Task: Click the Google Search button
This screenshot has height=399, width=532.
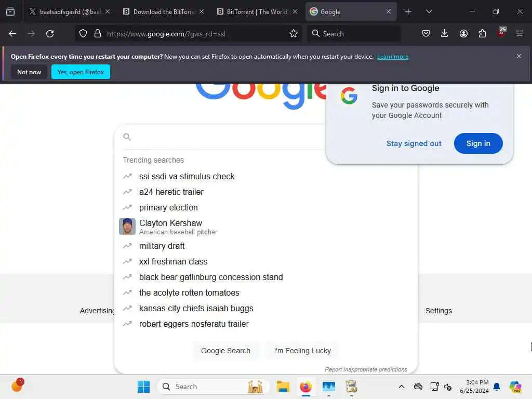Action: (x=225, y=351)
